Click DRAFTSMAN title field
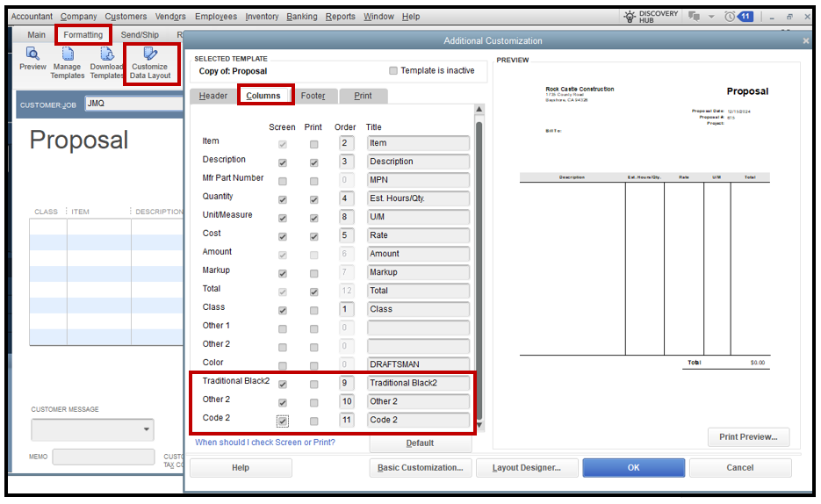Screen dimensions: 821x504 418,364
